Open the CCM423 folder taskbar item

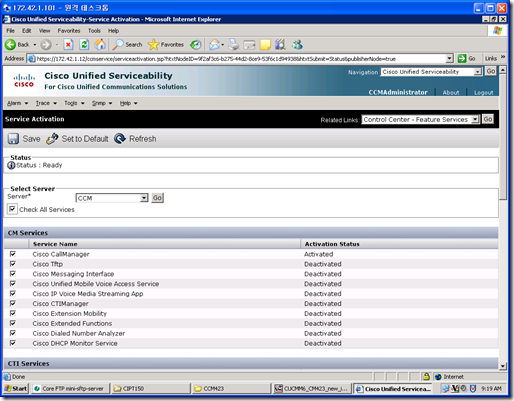231,388
